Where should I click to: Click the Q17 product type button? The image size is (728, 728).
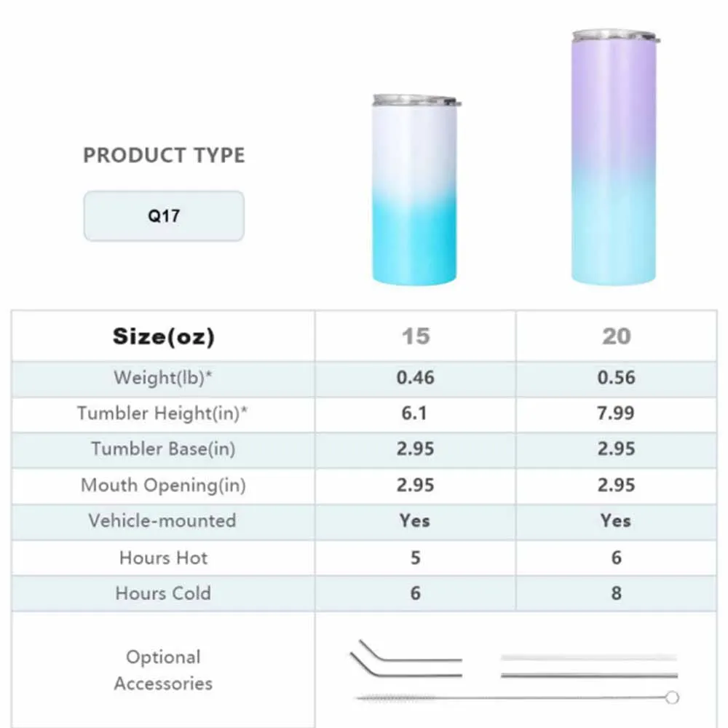point(164,216)
